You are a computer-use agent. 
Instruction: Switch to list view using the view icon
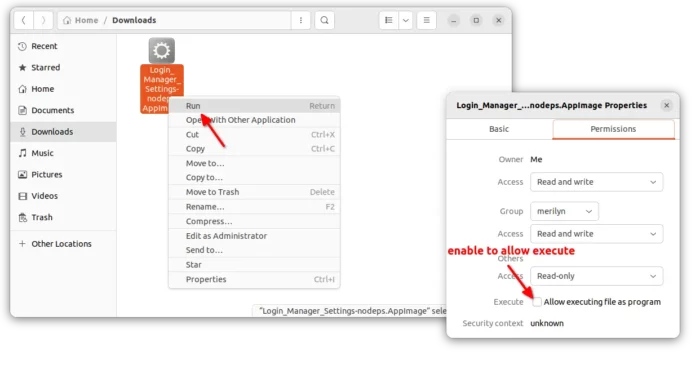389,20
